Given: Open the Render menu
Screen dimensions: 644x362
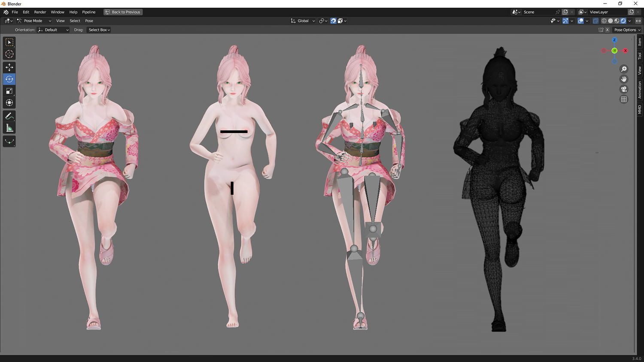Looking at the screenshot, I should point(40,12).
